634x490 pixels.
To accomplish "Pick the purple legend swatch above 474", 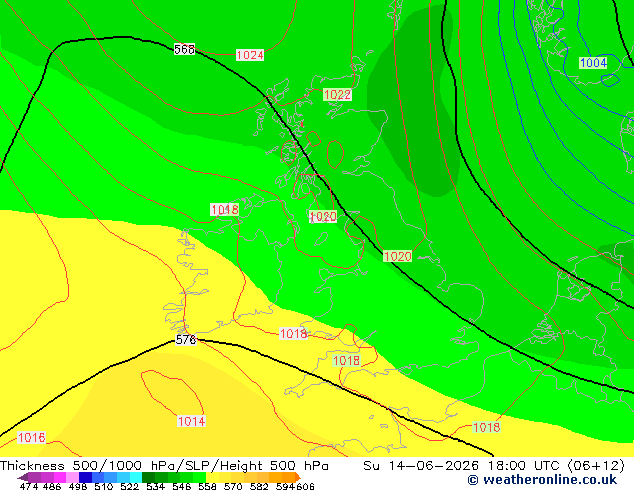I will pos(34,477).
